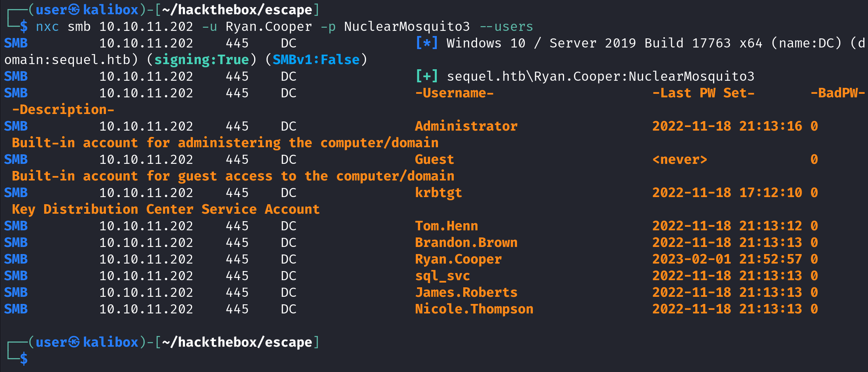Viewport: 868px width, 372px height.
Task: Click the SMBv1:False text
Action: pos(316,60)
